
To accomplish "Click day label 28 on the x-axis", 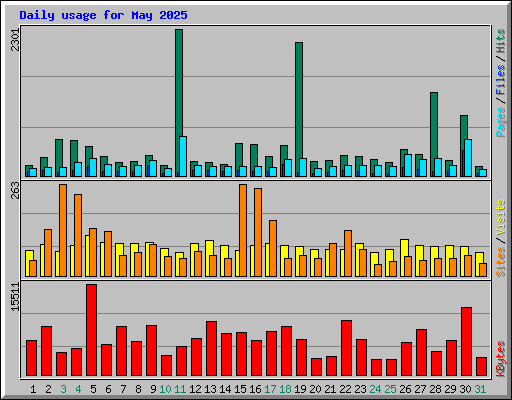I will point(435,389).
